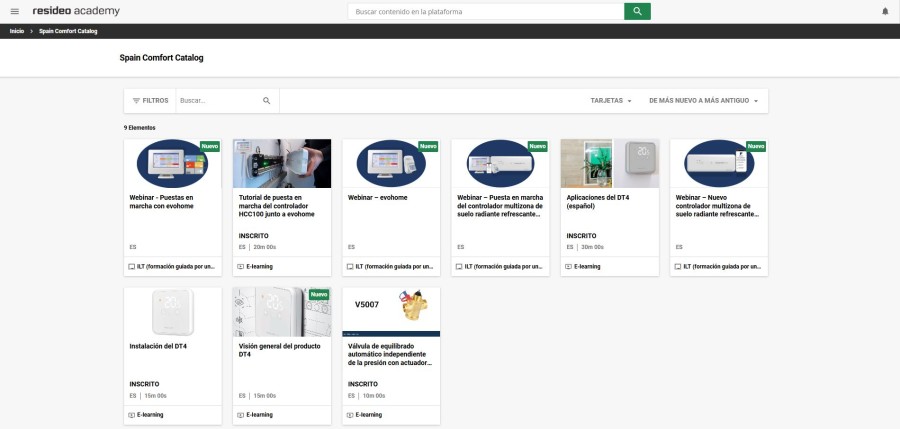
Task: Click the Buscar catalog search field
Action: (219, 101)
